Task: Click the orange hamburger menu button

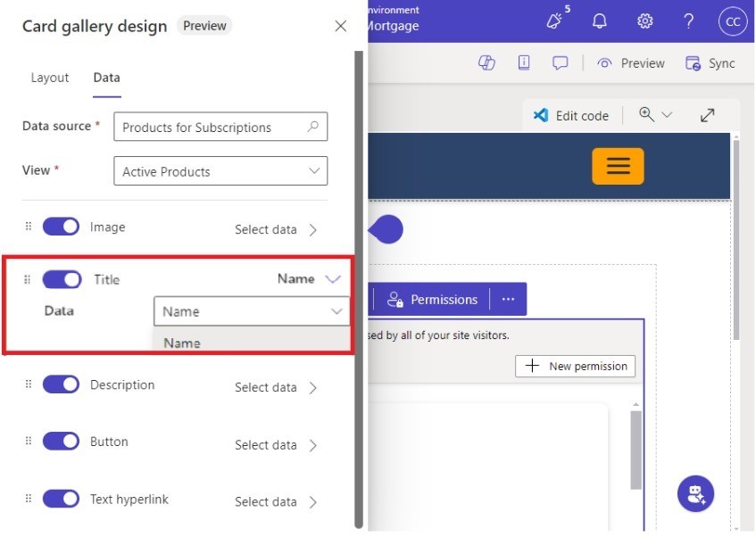Action: point(618,166)
